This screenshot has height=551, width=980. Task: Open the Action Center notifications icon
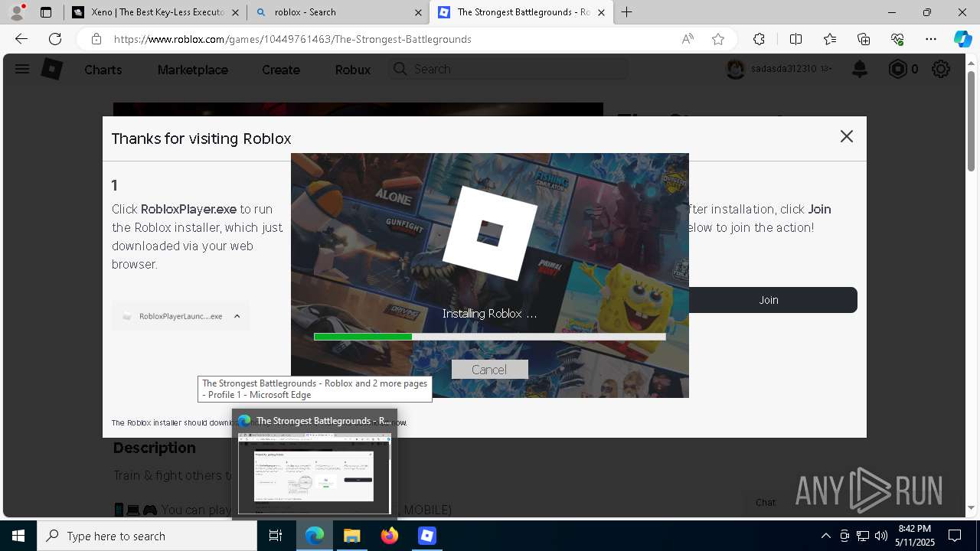(955, 536)
